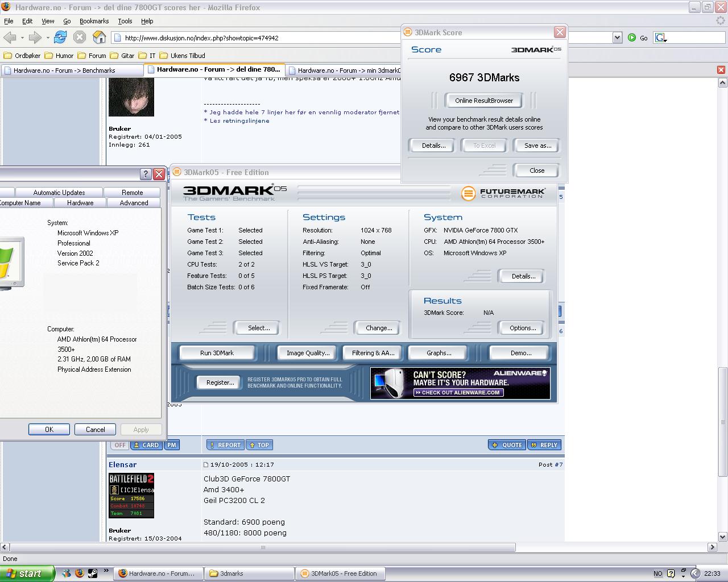
Task: Click the 3dmarks folder taskbar item
Action: 249,573
